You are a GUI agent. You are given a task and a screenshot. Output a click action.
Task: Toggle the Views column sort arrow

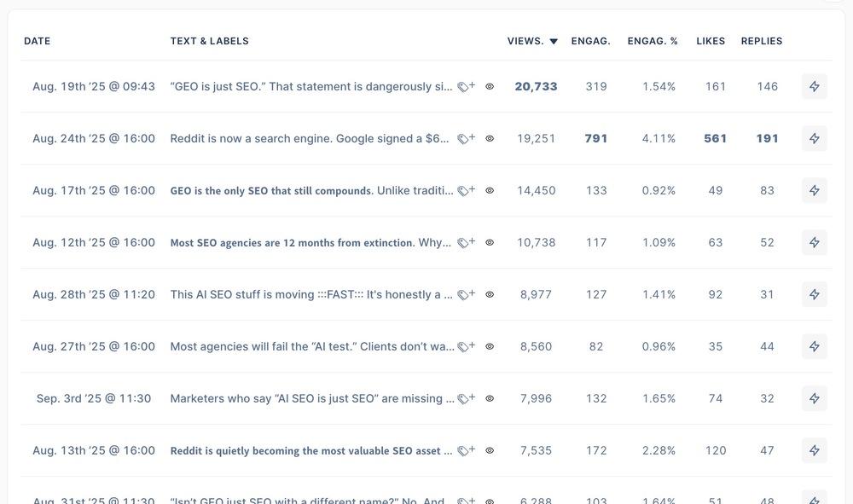point(554,41)
